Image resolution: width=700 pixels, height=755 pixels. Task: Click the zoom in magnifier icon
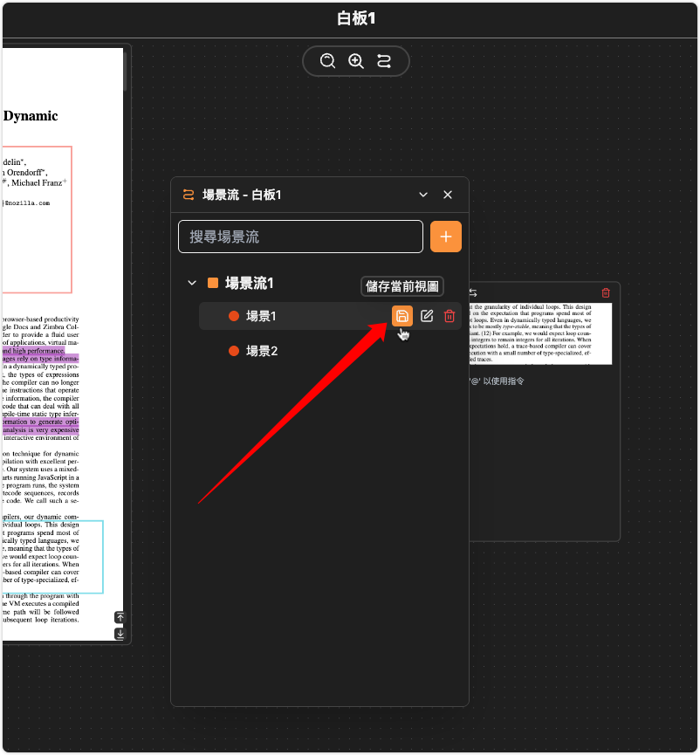pos(356,61)
